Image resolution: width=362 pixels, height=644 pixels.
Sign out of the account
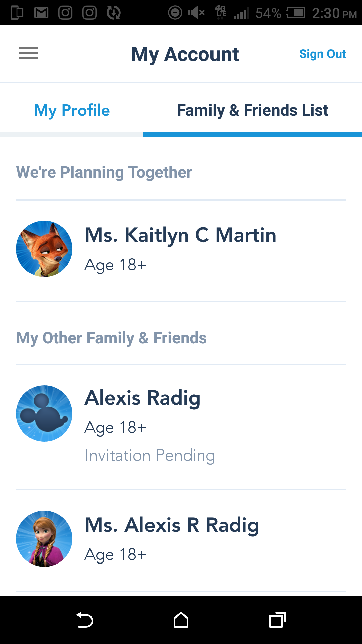coord(322,54)
